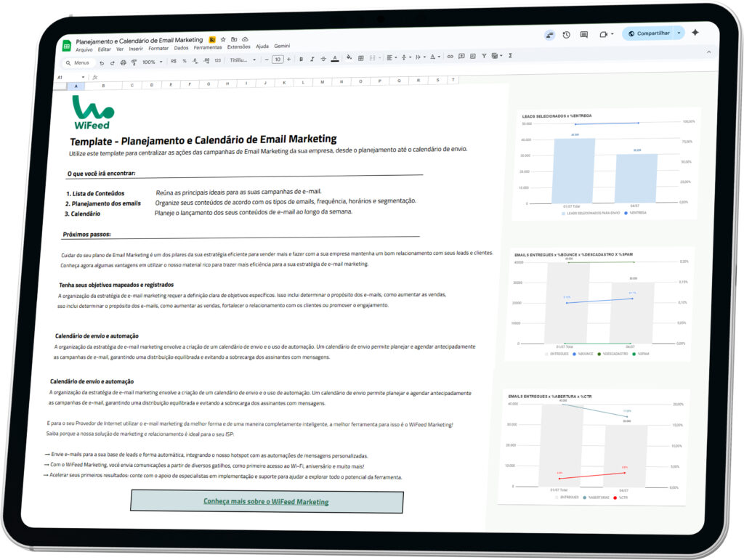Screen dimensions: 744x560
Task: Open the text color picker
Action: (334, 59)
